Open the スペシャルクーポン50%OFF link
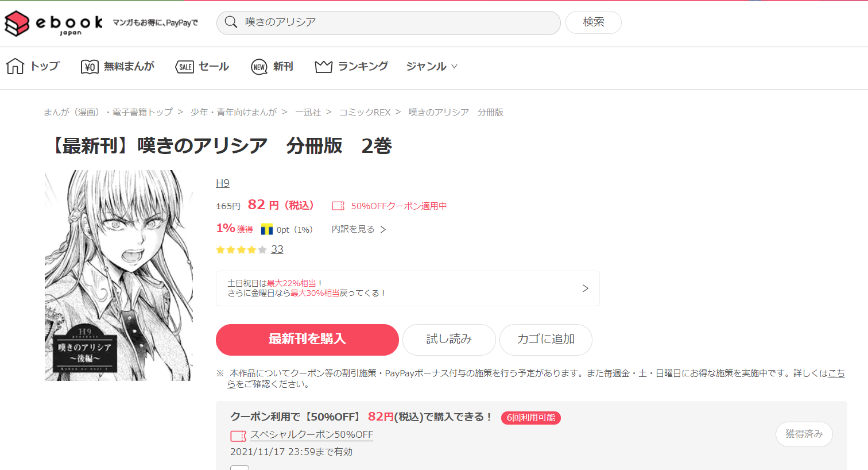Viewport: 868px width, 470px height. [x=312, y=435]
